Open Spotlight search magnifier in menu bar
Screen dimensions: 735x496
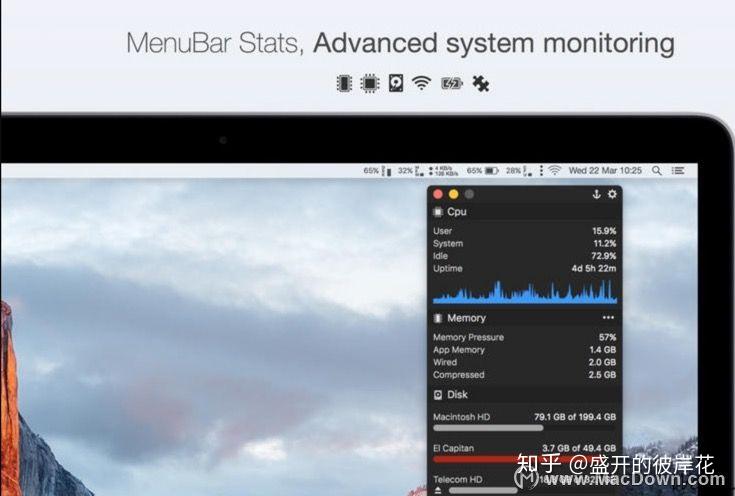(x=657, y=171)
